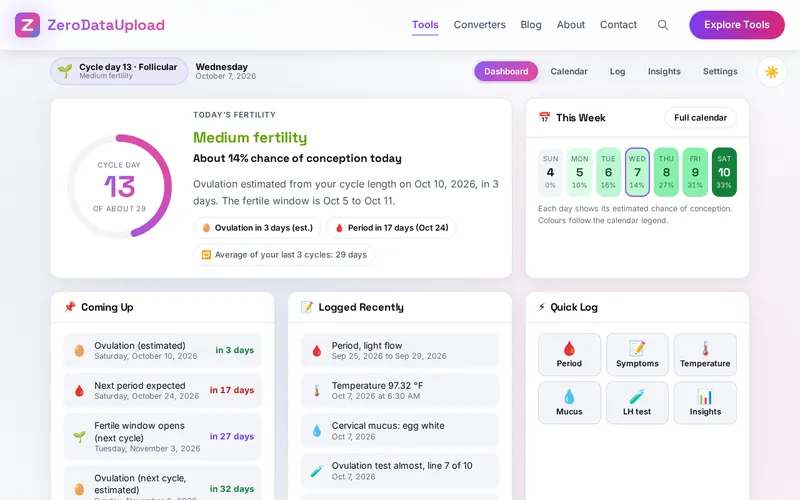Open the Tools nav menu
This screenshot has width=800, height=500.
pyautogui.click(x=425, y=25)
